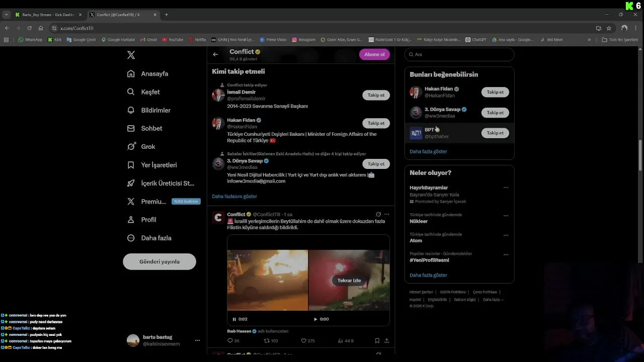Open the #YeniProfilResmi trend
The image size is (644, 362).
point(429,260)
